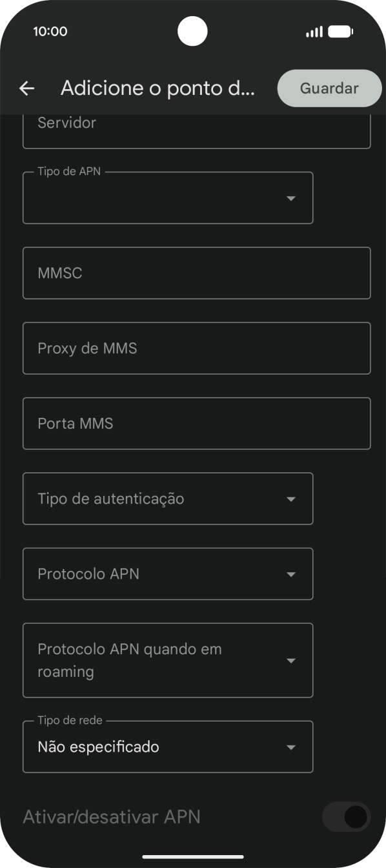The height and width of the screenshot is (868, 386).
Task: Select the Tipo de autenticação field
Action: point(168,499)
